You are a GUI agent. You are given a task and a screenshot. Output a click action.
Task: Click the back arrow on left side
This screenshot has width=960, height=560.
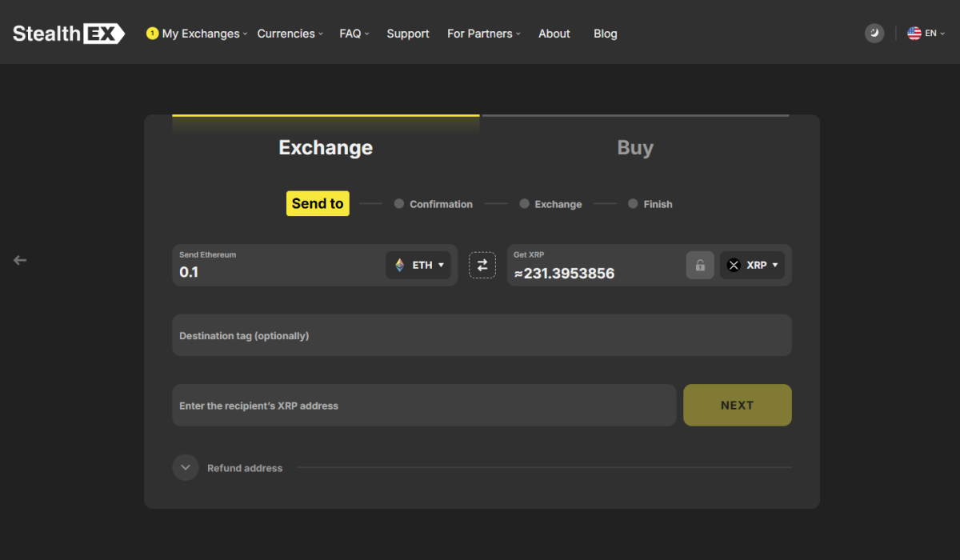pyautogui.click(x=20, y=260)
